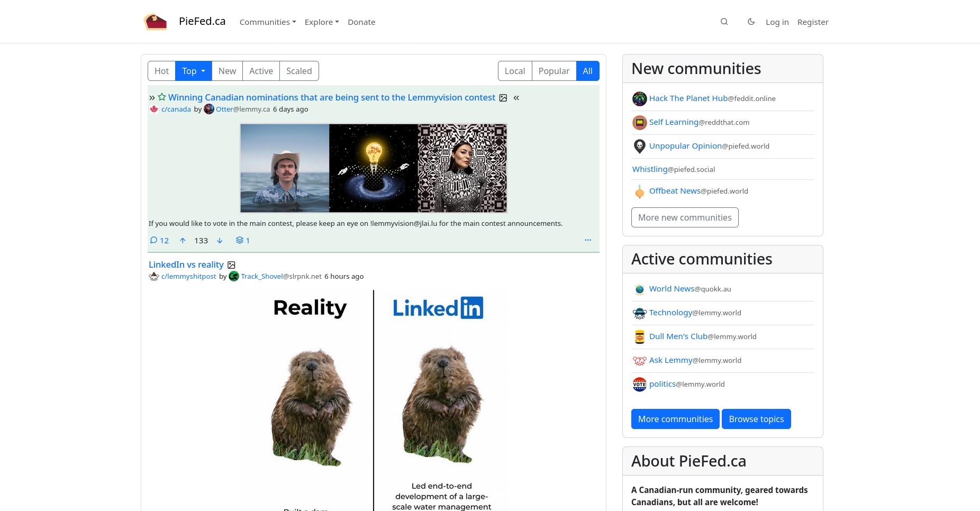Viewport: 980px width, 511px height.
Task: Click the World News globe icon
Action: (639, 289)
